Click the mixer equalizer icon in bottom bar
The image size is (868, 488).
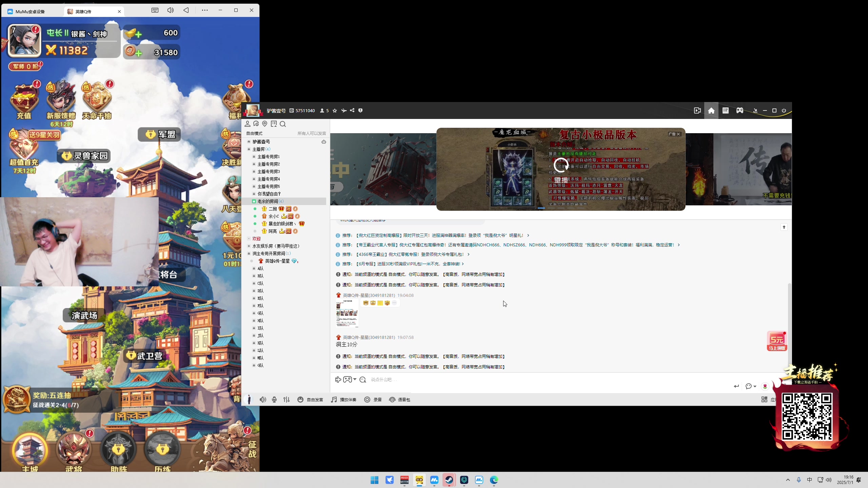287,400
